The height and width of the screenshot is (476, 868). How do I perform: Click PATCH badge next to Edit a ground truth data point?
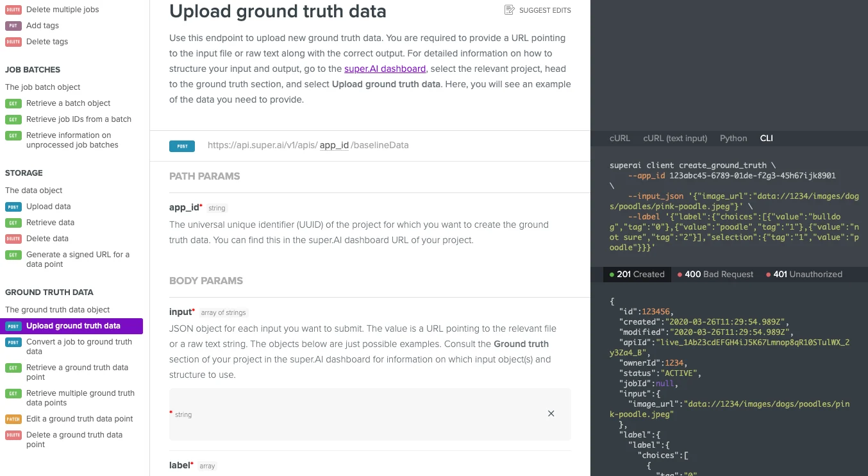click(13, 419)
